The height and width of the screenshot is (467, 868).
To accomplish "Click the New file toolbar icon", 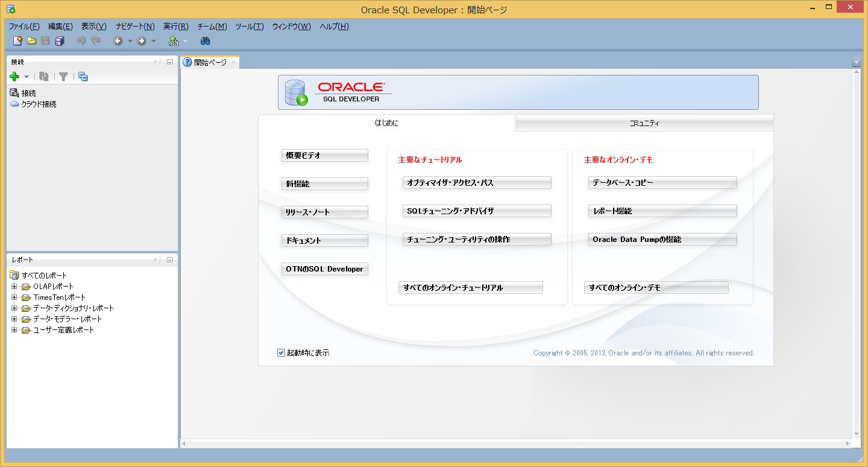I will tap(17, 41).
